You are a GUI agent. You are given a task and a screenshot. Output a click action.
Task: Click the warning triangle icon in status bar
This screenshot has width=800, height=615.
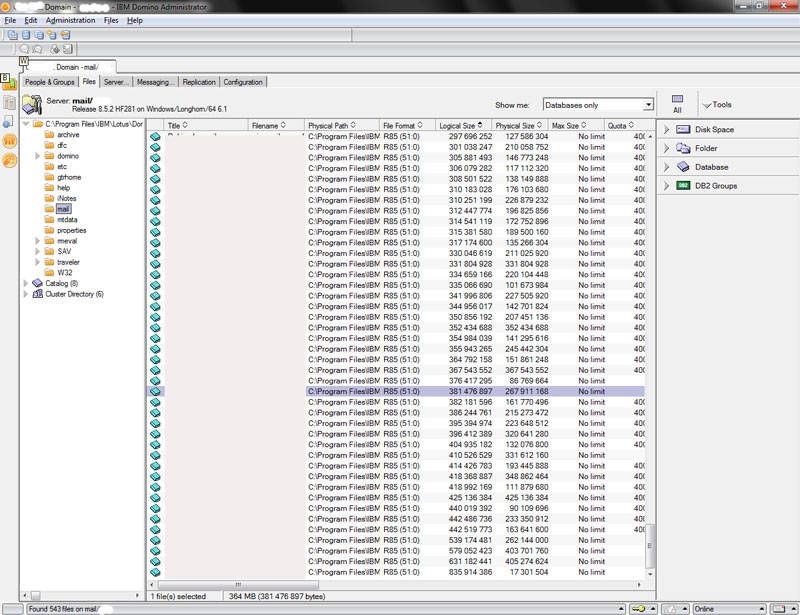(x=671, y=609)
